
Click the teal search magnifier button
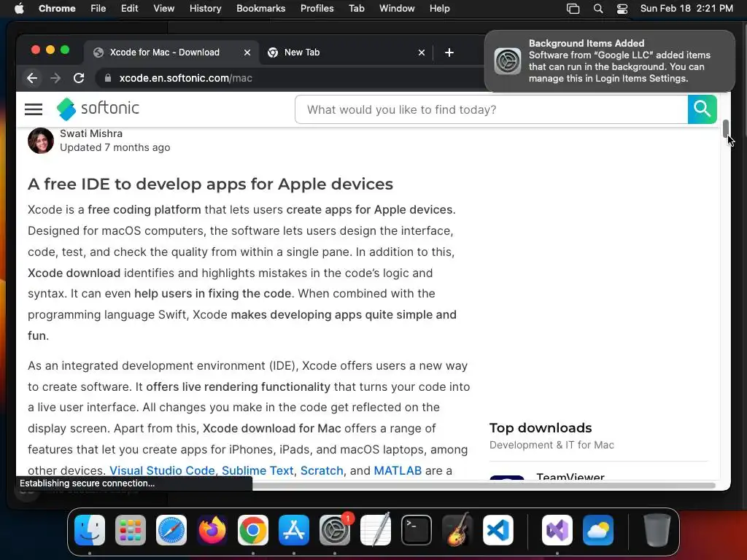tap(702, 109)
